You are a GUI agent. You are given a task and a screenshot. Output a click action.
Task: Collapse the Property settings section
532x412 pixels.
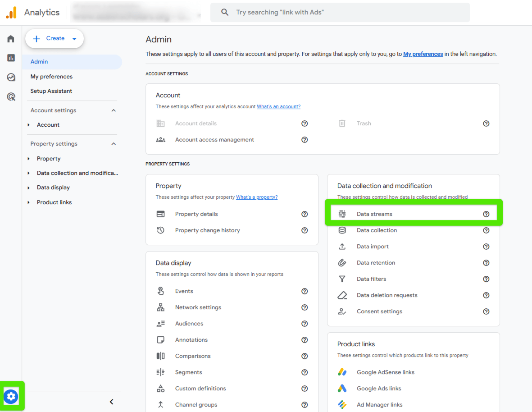pos(114,144)
